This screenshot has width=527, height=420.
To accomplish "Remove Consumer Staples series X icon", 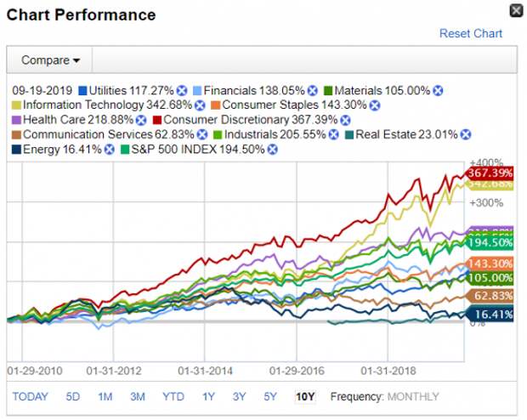I will coord(375,105).
